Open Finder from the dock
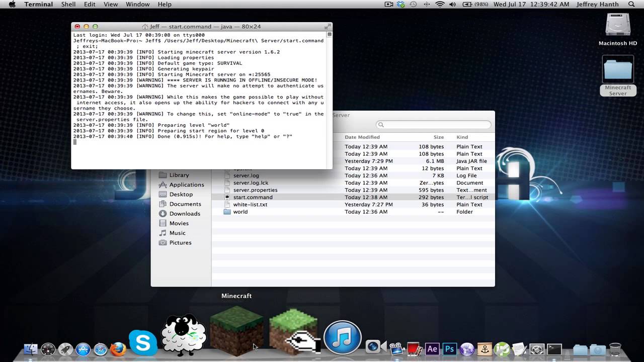This screenshot has width=644, height=362. click(31, 348)
